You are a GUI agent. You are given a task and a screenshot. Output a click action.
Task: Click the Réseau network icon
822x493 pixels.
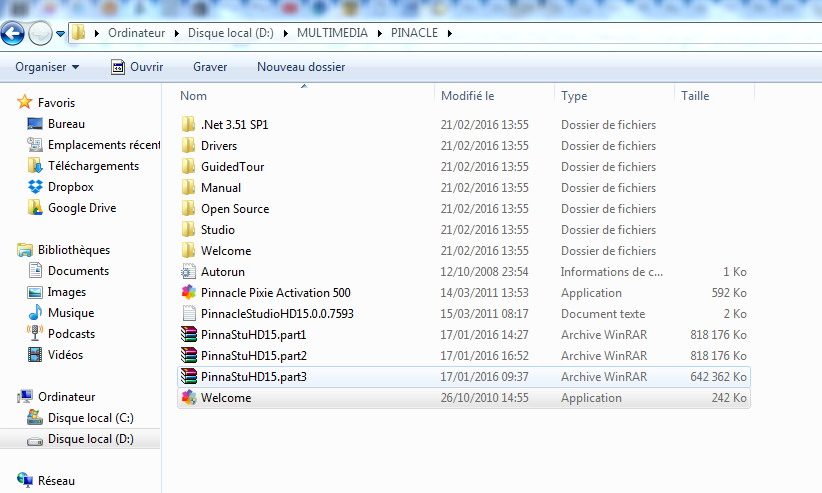point(25,479)
